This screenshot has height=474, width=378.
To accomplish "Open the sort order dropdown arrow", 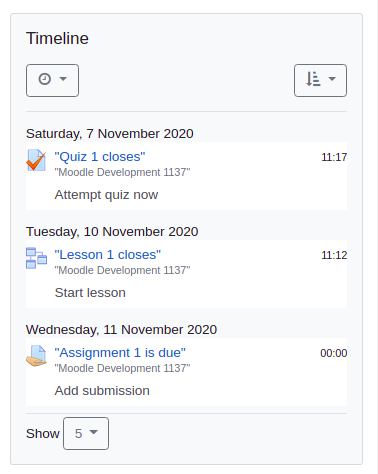I will pyautogui.click(x=332, y=79).
